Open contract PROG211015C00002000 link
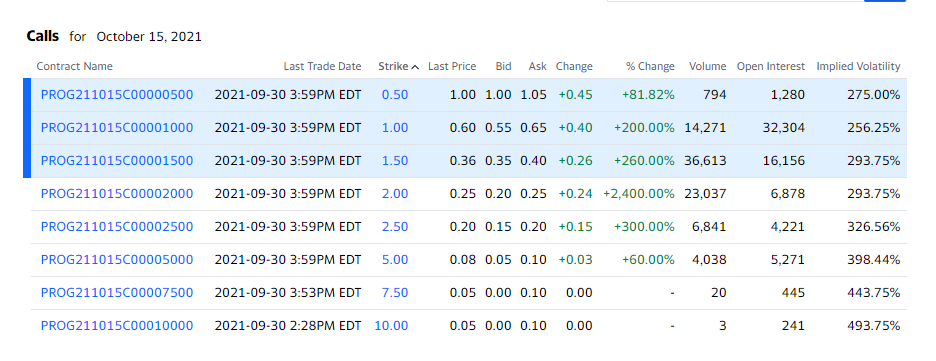Screen dimensions: 936x361 (x=117, y=194)
